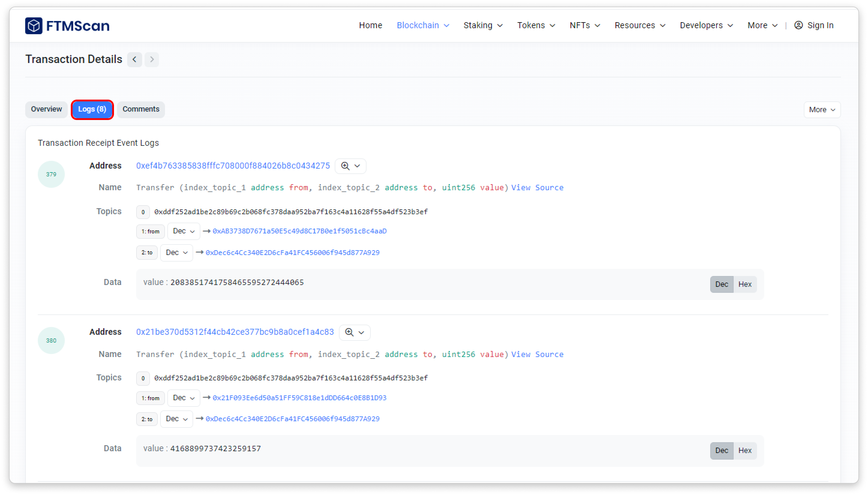Change log 379 'from' topic Dec dropdown
This screenshot has height=495, width=868.
pos(184,231)
